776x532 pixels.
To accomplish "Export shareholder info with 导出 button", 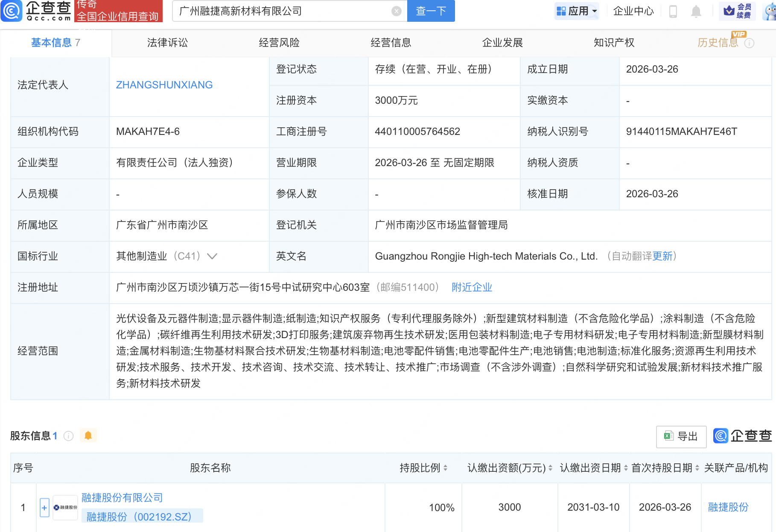I will 681,436.
